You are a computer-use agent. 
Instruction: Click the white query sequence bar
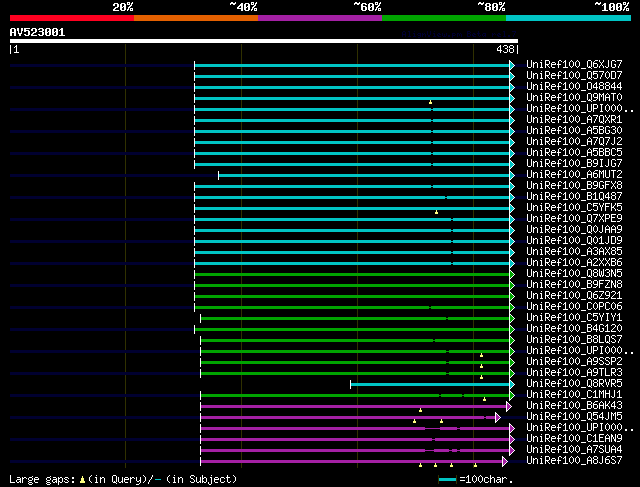pos(264,41)
